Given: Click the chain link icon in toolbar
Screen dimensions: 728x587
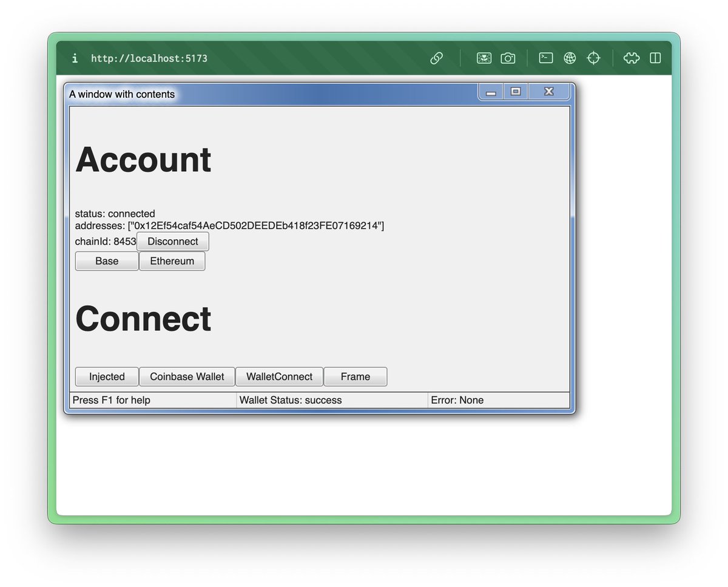Looking at the screenshot, I should [437, 58].
